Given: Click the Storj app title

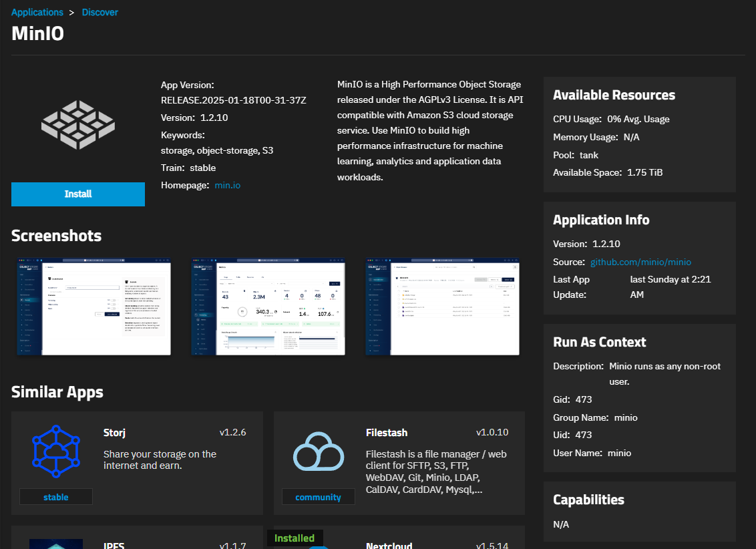Looking at the screenshot, I should [x=114, y=432].
